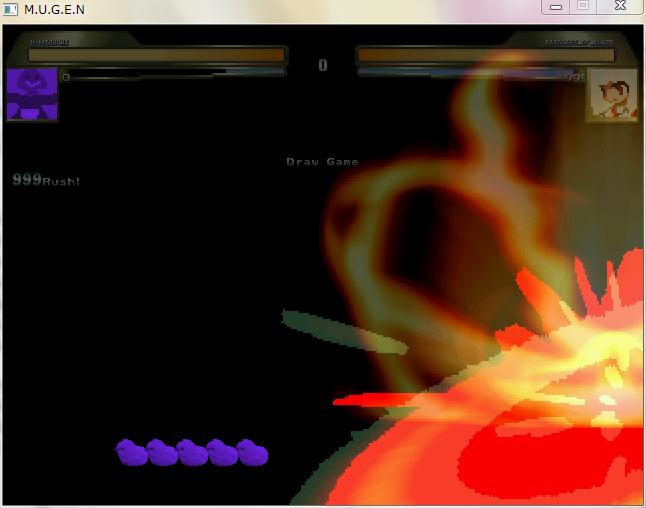Screen dimensions: 646x508
Task: Click the "Draw Game" message text
Action: [322, 162]
